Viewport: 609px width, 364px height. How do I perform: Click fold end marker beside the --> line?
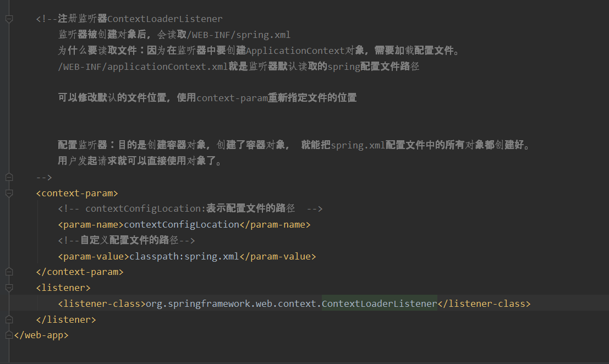9,178
